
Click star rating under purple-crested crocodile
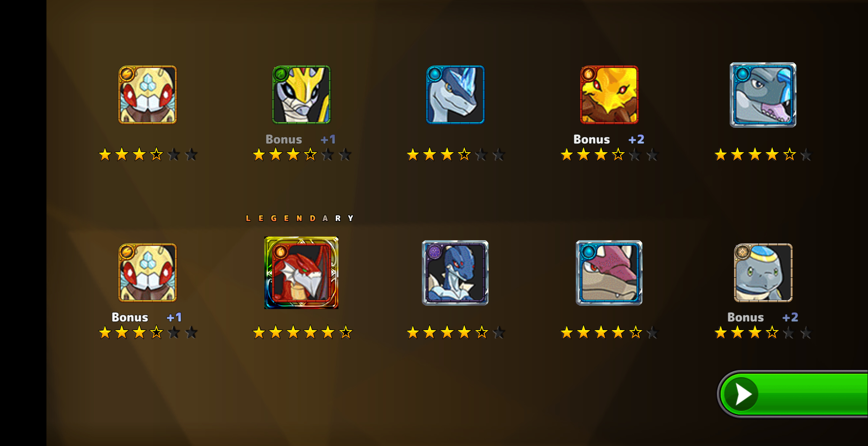click(x=609, y=332)
